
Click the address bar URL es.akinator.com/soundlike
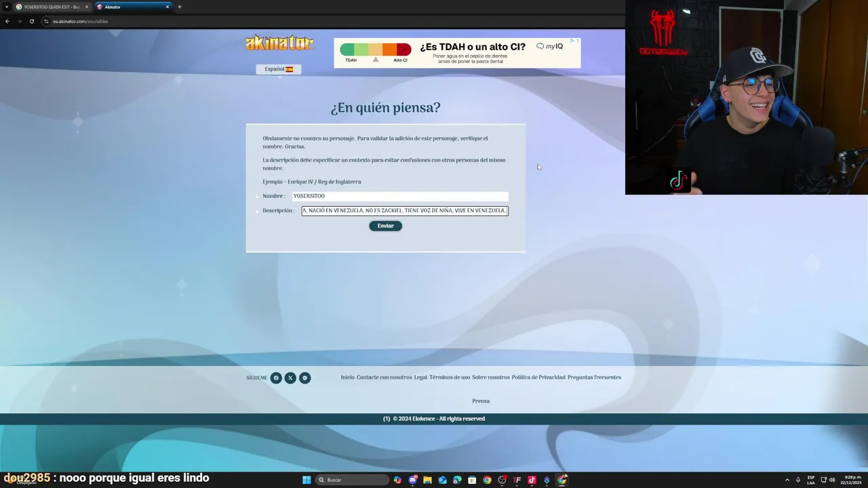[x=81, y=21]
